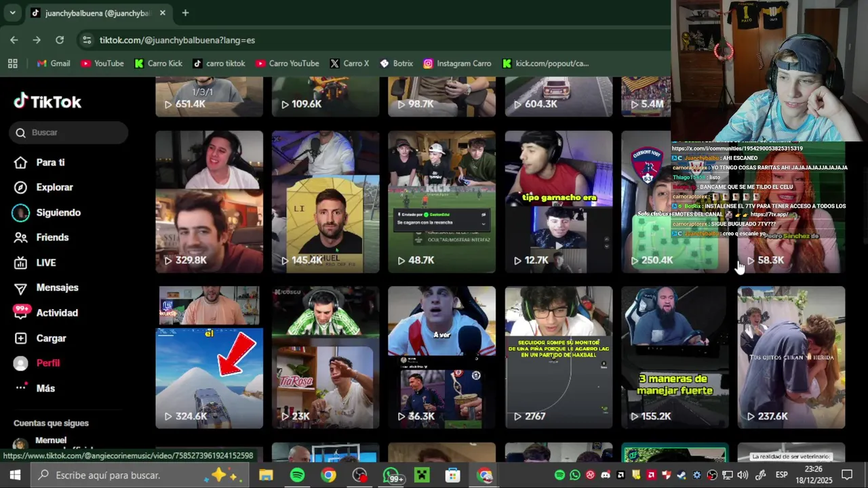
Task: Open the Chrome apps grid shortcut
Action: [x=12, y=64]
